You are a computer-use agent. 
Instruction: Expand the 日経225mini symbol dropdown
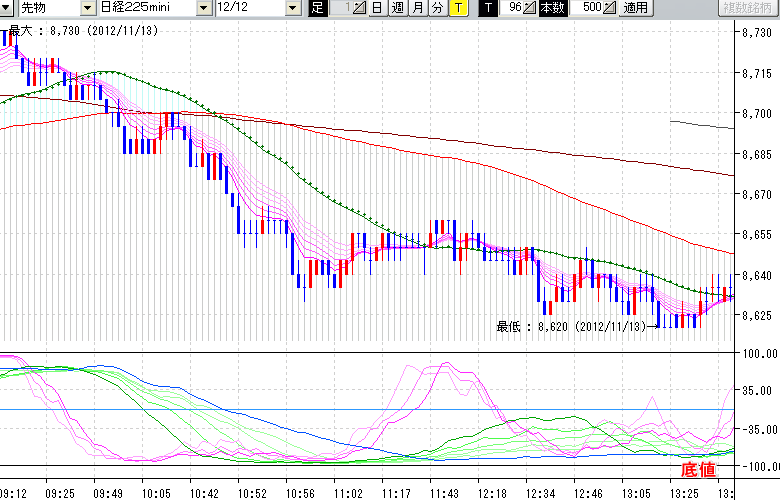tap(205, 8)
